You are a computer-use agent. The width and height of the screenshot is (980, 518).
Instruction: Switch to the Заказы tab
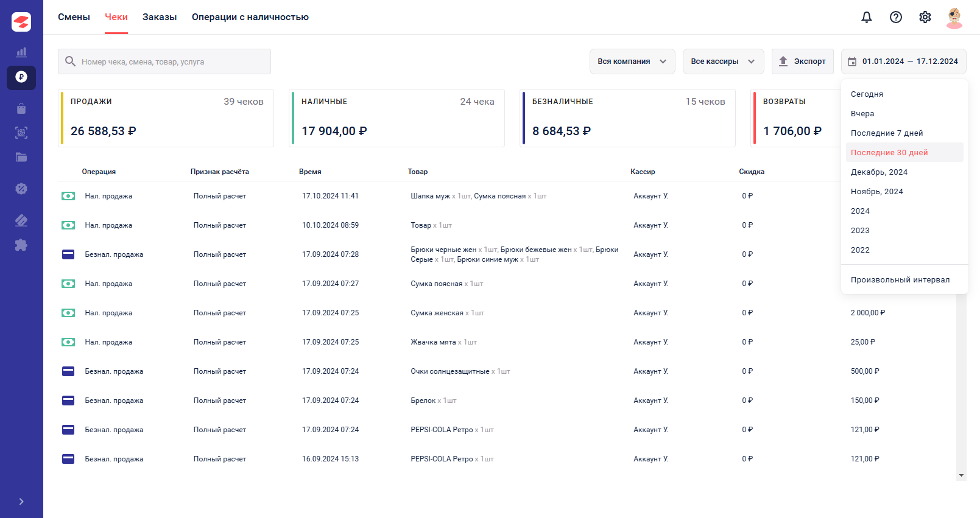click(160, 17)
